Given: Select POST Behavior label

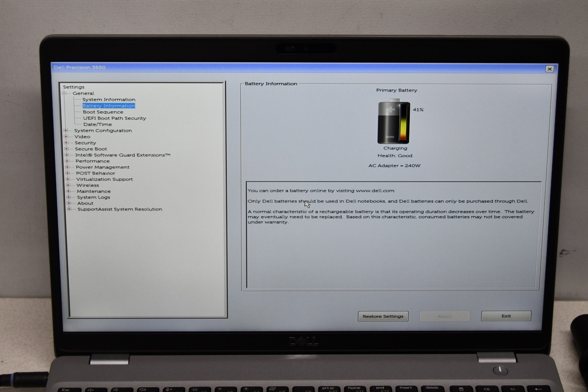Looking at the screenshot, I should pos(96,173).
